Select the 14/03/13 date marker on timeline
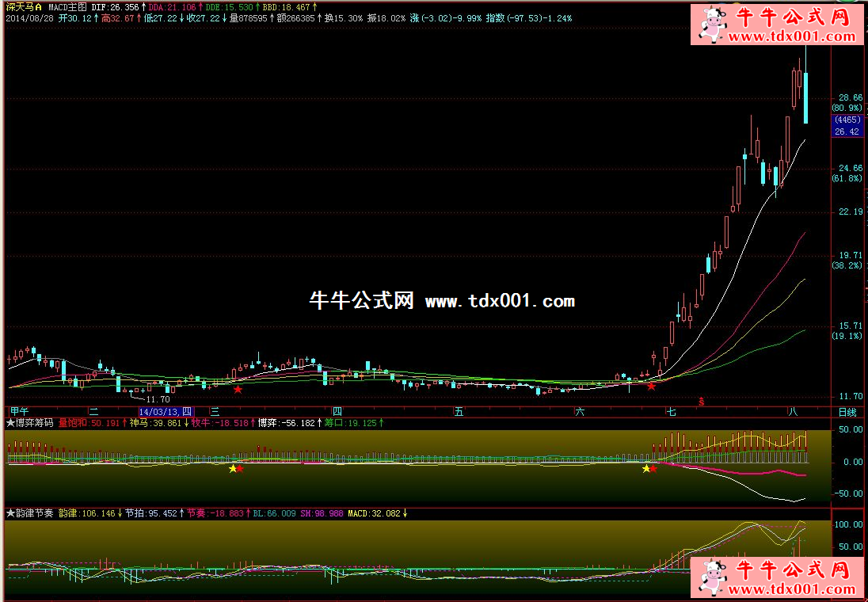The height and width of the screenshot is (602, 868). click(x=166, y=412)
